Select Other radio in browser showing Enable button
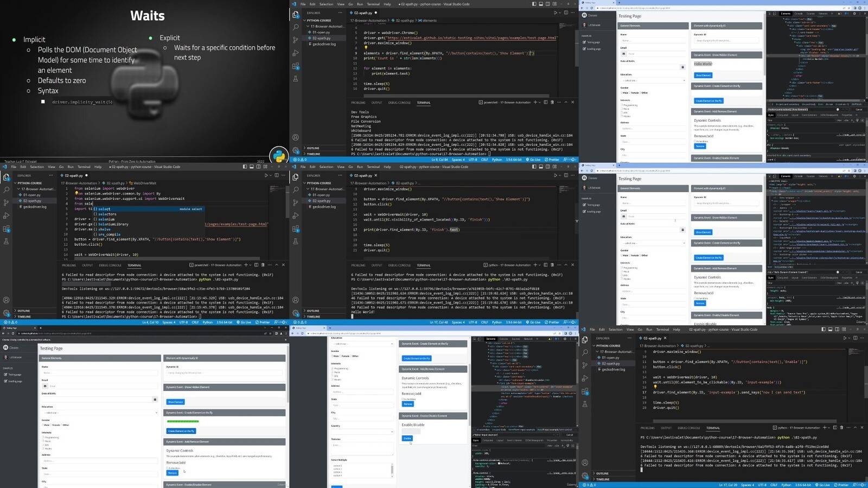This screenshot has height=488, width=868. [351, 356]
